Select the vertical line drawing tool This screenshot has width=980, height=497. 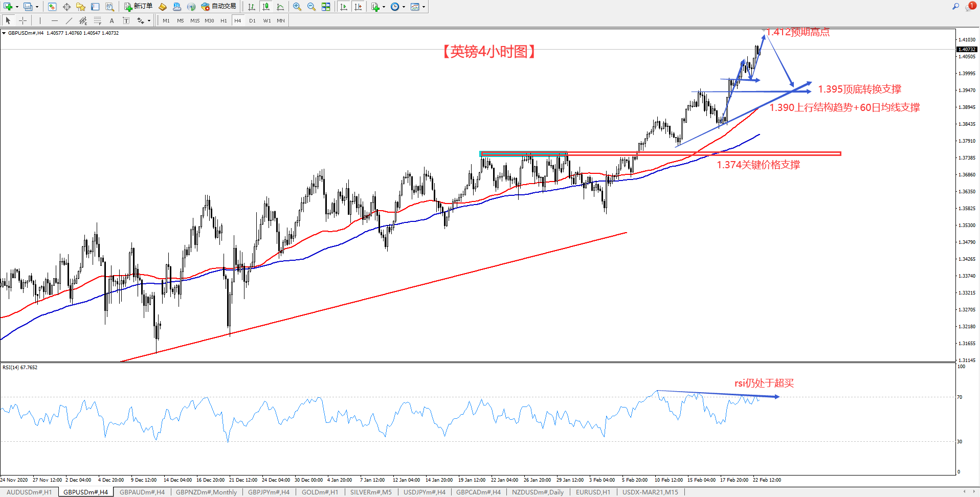40,20
